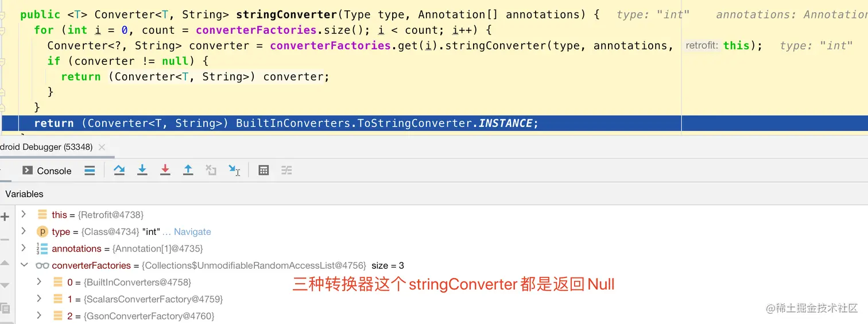Click the Step Over debugger icon
868x324 pixels.
point(119,170)
